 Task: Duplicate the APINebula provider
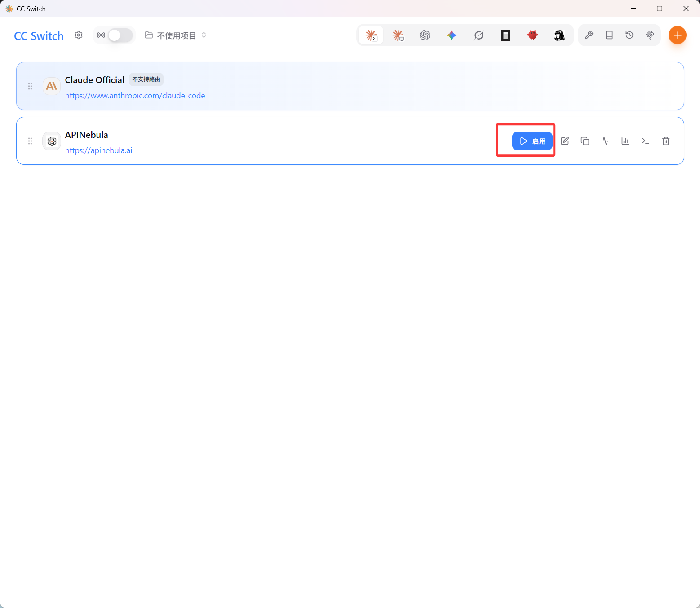[x=585, y=141]
